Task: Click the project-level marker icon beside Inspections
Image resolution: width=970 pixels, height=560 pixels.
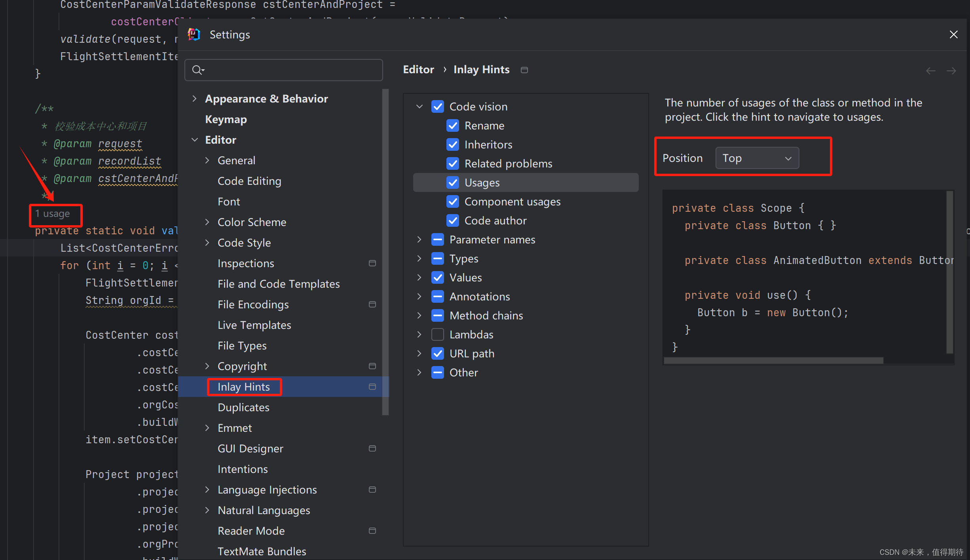Action: (x=372, y=263)
